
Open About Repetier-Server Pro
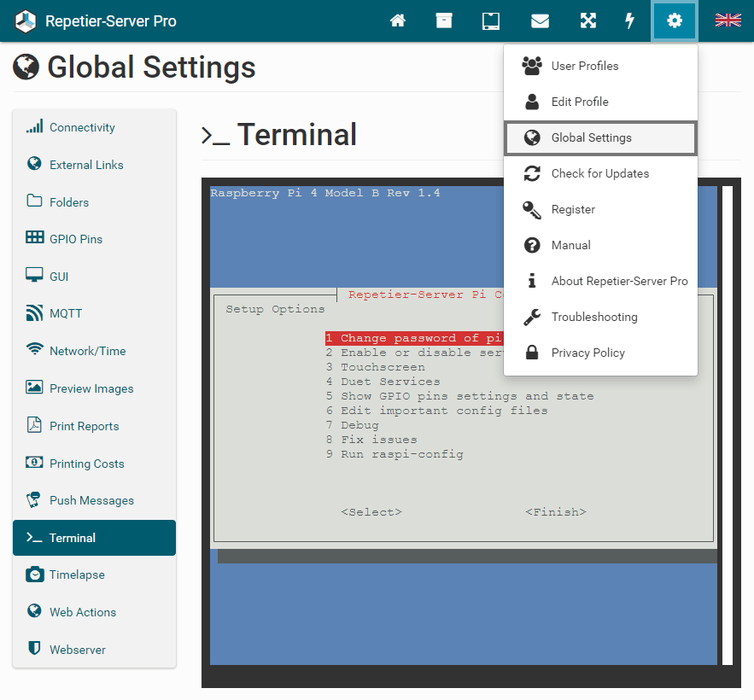pos(600,281)
